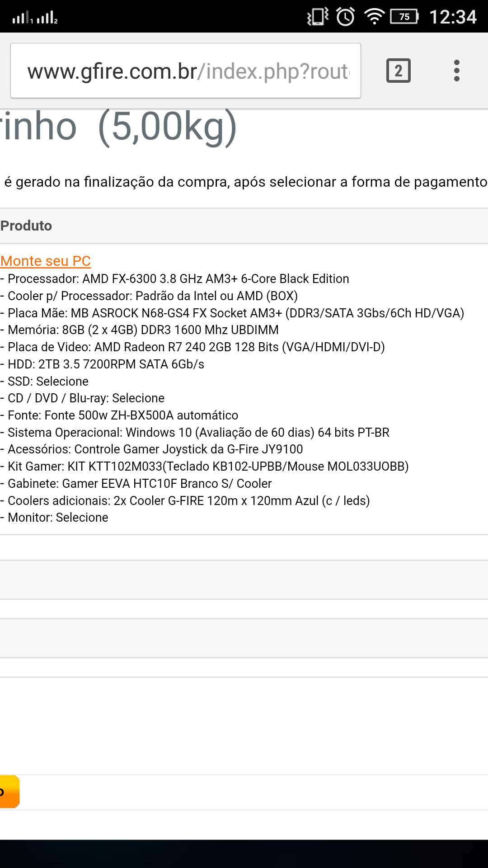
Task: Open the tab switcher showing 2 tabs
Action: point(399,71)
